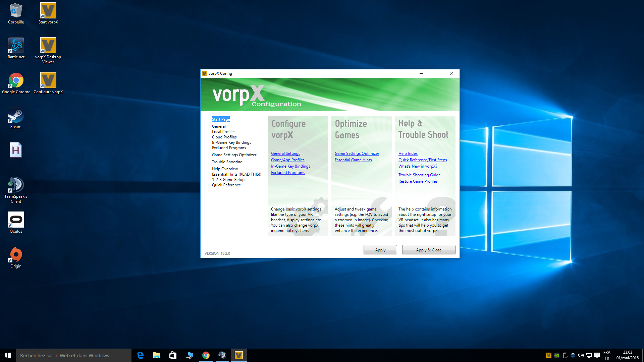Click the Apply & Close button

pos(429,250)
